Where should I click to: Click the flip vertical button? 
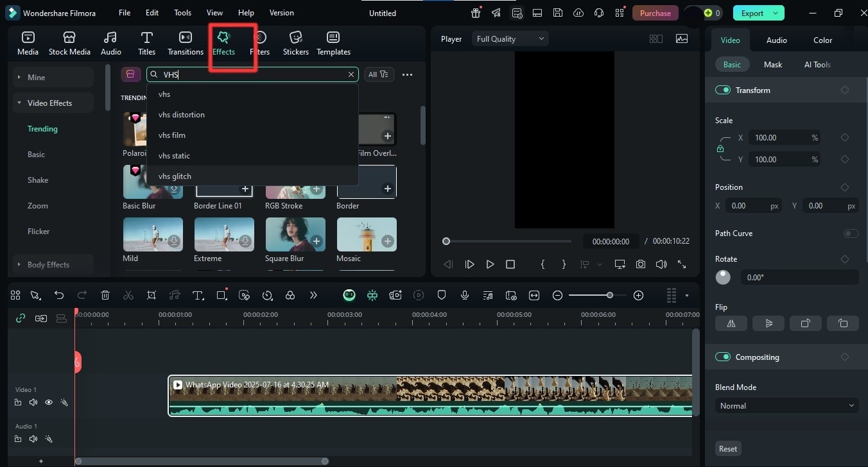pyautogui.click(x=768, y=323)
